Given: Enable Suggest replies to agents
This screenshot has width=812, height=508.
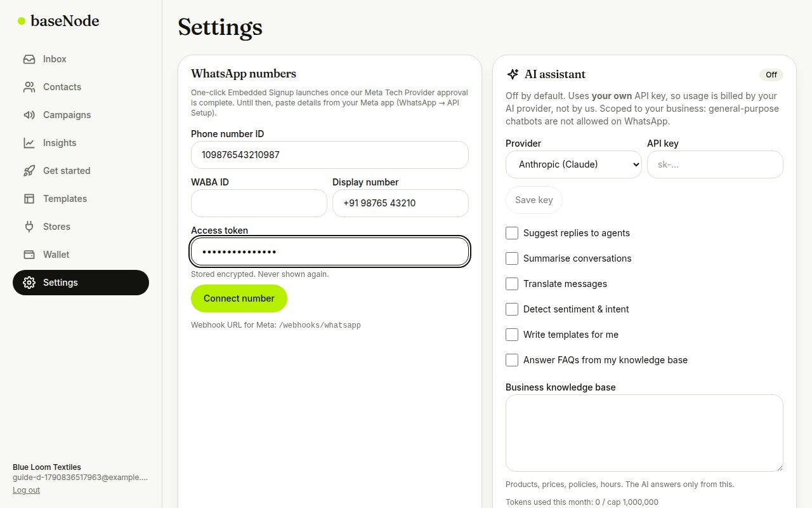Looking at the screenshot, I should coord(512,233).
